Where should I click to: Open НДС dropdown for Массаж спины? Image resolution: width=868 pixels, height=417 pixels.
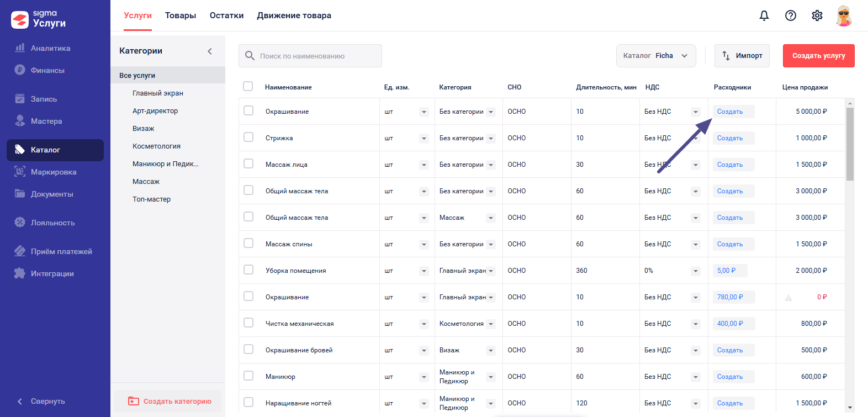(x=696, y=245)
